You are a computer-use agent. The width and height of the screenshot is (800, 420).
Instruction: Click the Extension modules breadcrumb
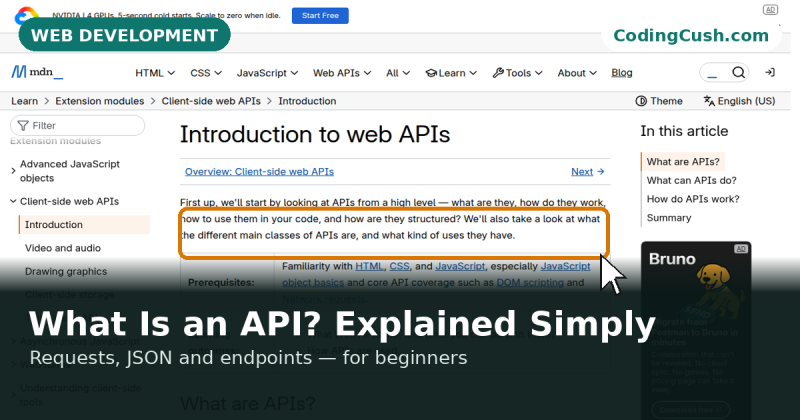click(x=99, y=101)
